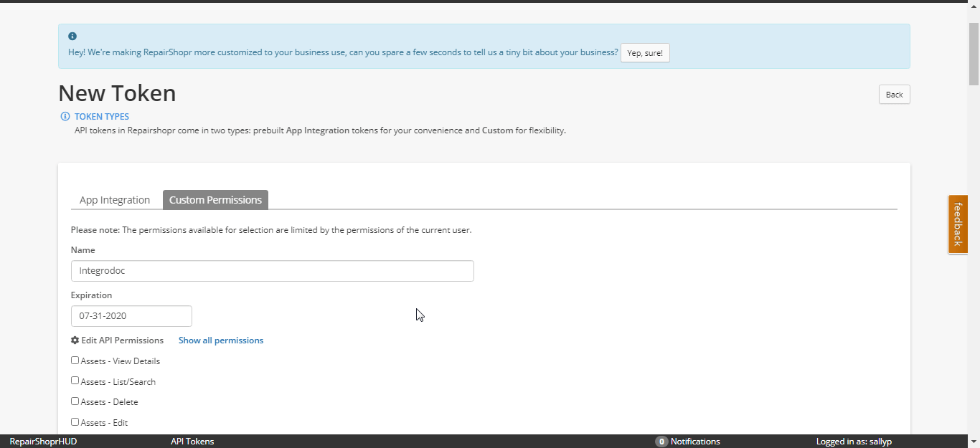Check the Assets - View Details box
Screen dimensions: 980x448
(x=75, y=360)
